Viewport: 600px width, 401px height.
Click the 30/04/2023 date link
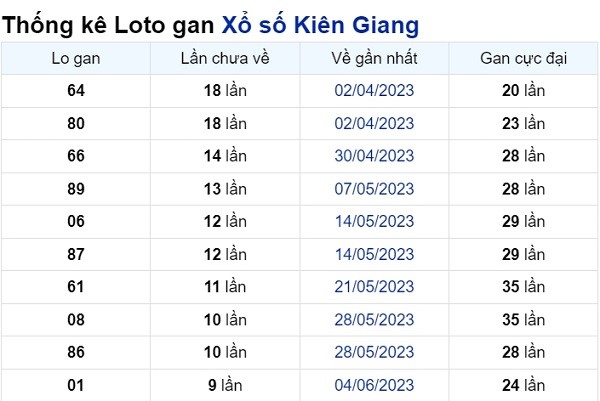click(374, 156)
